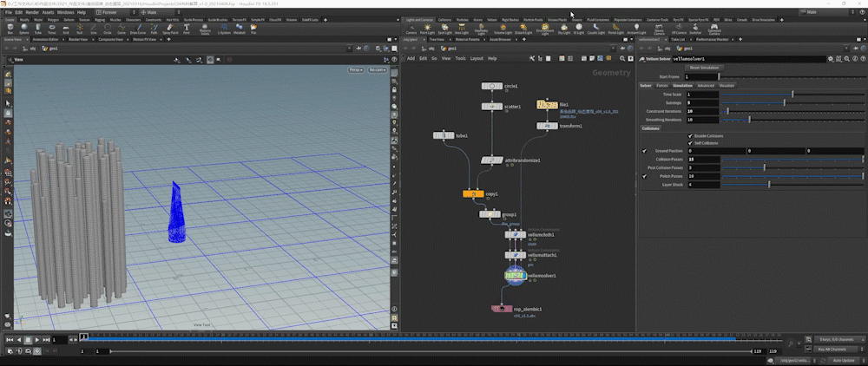This screenshot has width=868, height=366.
Task: Toggle the Enable Collisions checkbox
Action: 690,136
